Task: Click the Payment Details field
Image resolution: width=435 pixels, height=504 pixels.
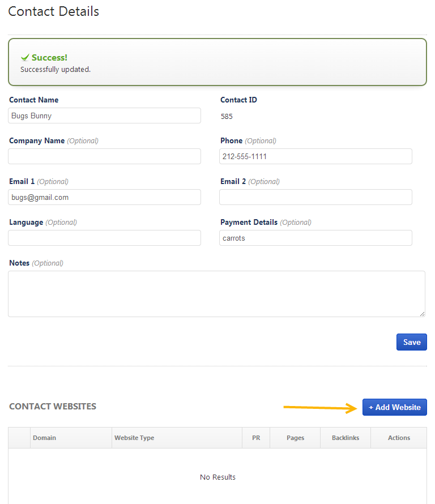Action: point(315,238)
